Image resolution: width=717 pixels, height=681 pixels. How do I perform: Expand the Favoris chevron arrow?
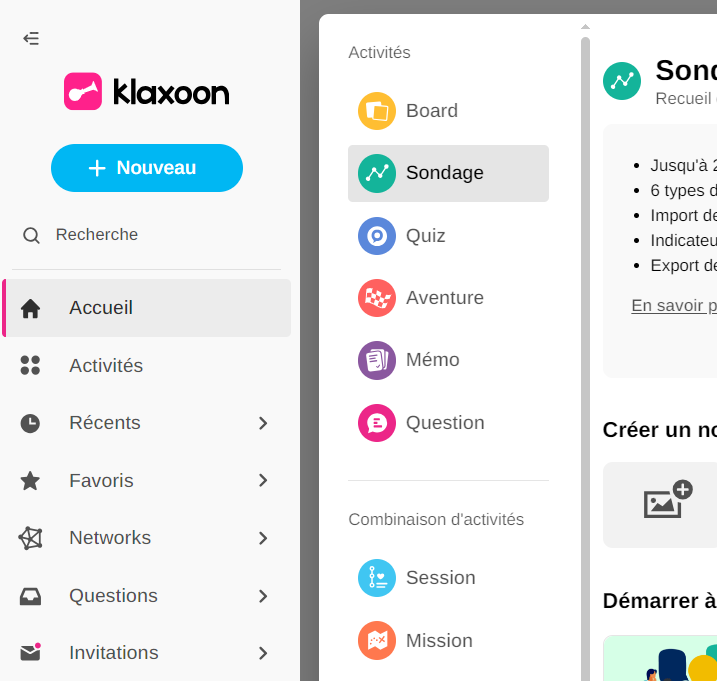(x=263, y=481)
